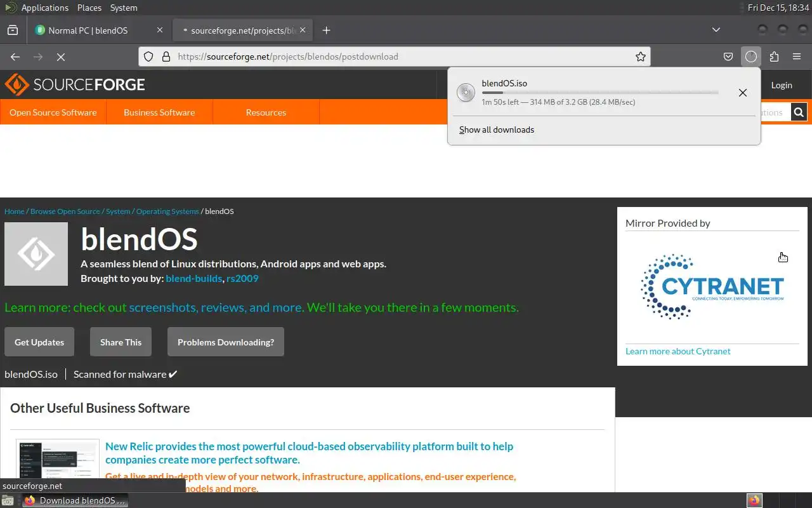Click the Cytranet mirror logo
The height and width of the screenshot is (508, 812).
tap(712, 287)
